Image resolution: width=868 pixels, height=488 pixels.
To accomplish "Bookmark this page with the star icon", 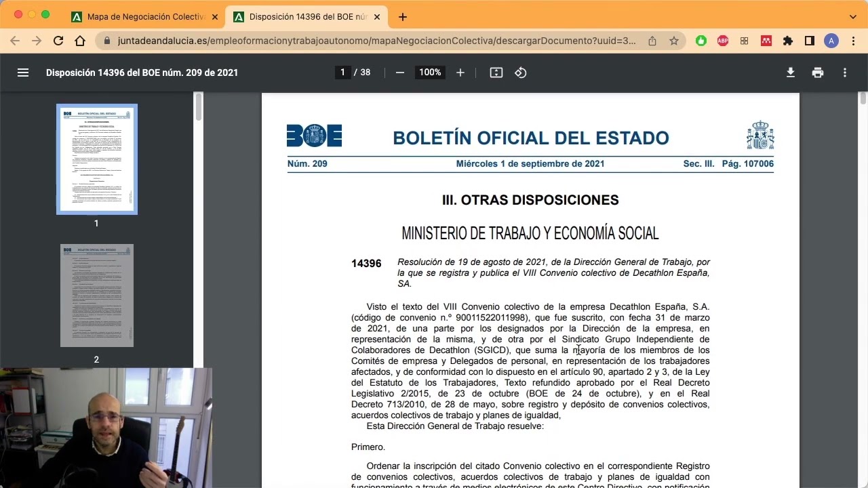I will point(674,41).
